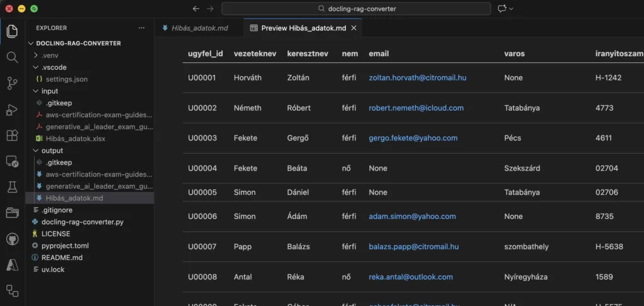Viewport: 644px width, 306px height.
Task: Click the docling-rag-converter search box
Action: coord(356,9)
